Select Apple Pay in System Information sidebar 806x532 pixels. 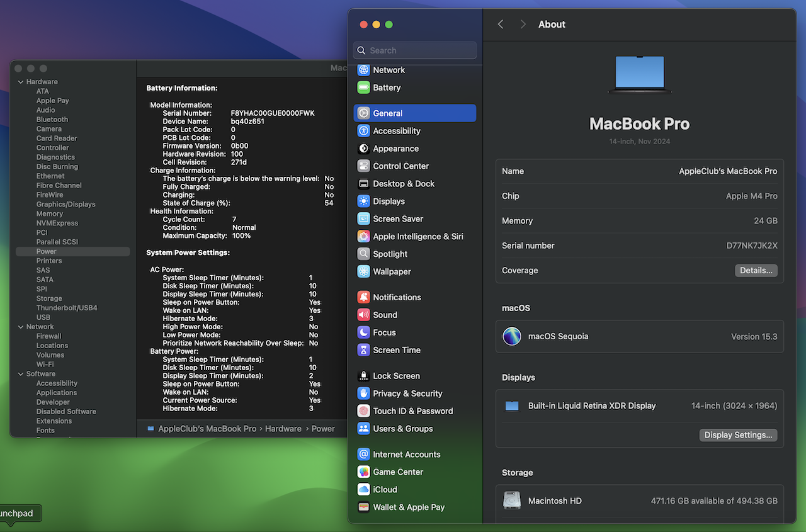53,101
